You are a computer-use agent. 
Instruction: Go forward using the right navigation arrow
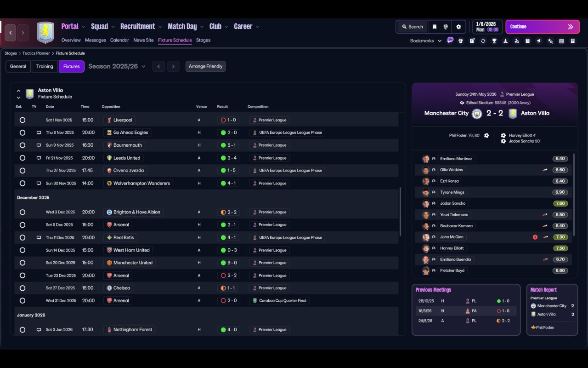[x=23, y=33]
